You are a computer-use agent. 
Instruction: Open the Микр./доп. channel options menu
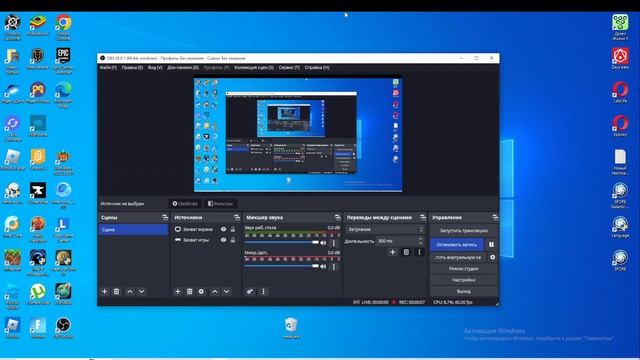[x=333, y=267]
